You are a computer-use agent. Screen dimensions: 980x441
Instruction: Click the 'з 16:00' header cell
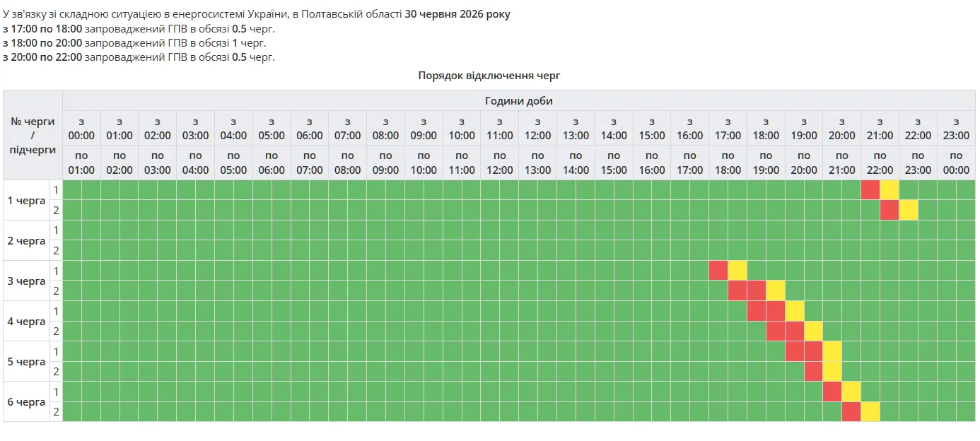pyautogui.click(x=689, y=128)
